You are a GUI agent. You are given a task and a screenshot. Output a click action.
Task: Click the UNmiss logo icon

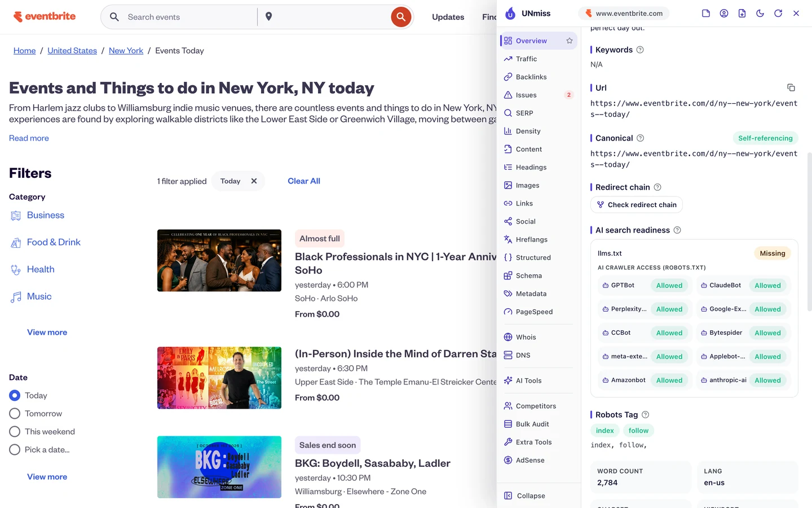click(x=510, y=13)
